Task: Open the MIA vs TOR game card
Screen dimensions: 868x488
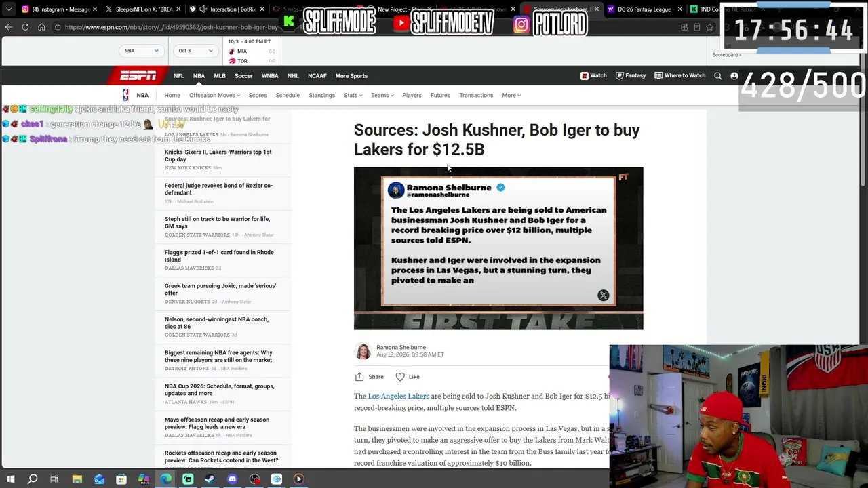Action: pyautogui.click(x=252, y=52)
